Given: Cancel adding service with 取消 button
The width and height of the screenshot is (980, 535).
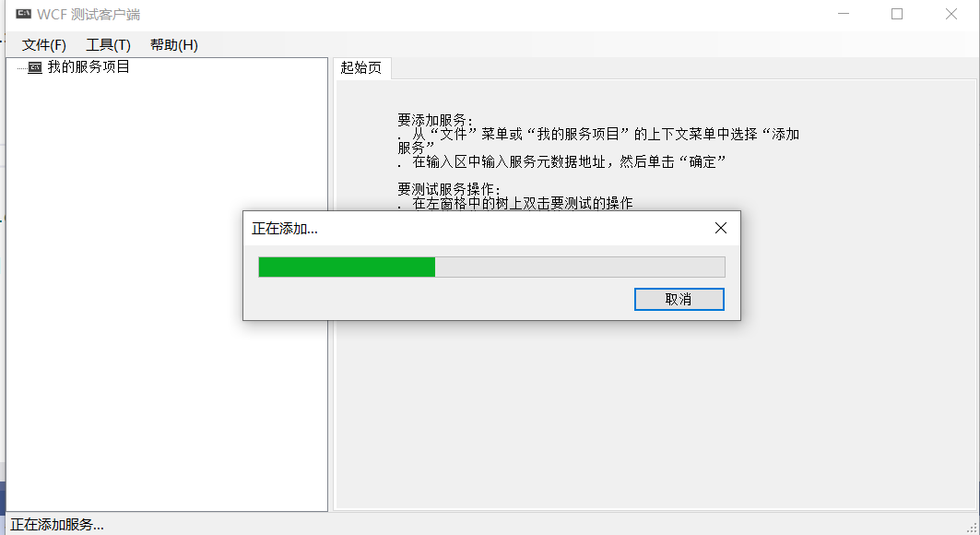Looking at the screenshot, I should 679,300.
